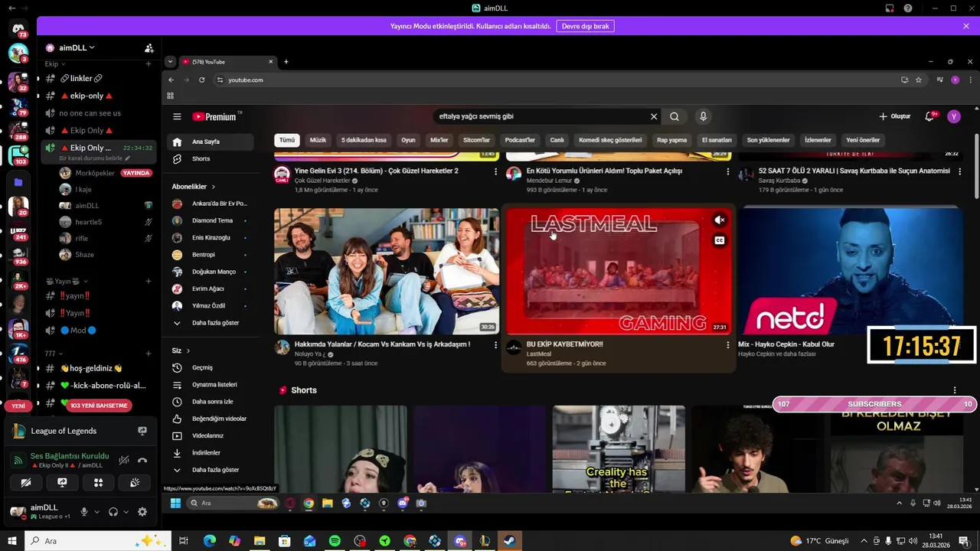This screenshot has width=980, height=551.
Task: Stream League of Legends in Discord
Action: (x=142, y=431)
